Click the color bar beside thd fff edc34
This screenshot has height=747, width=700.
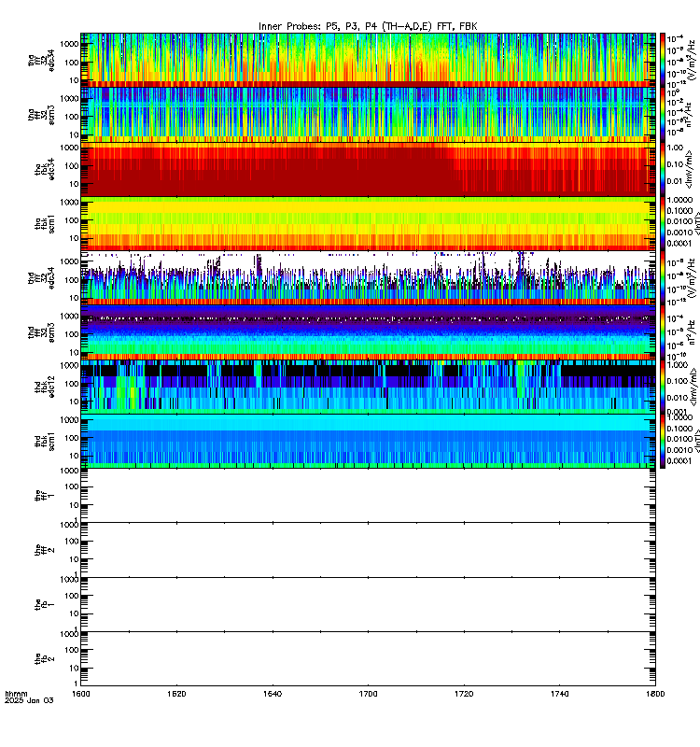point(663,277)
